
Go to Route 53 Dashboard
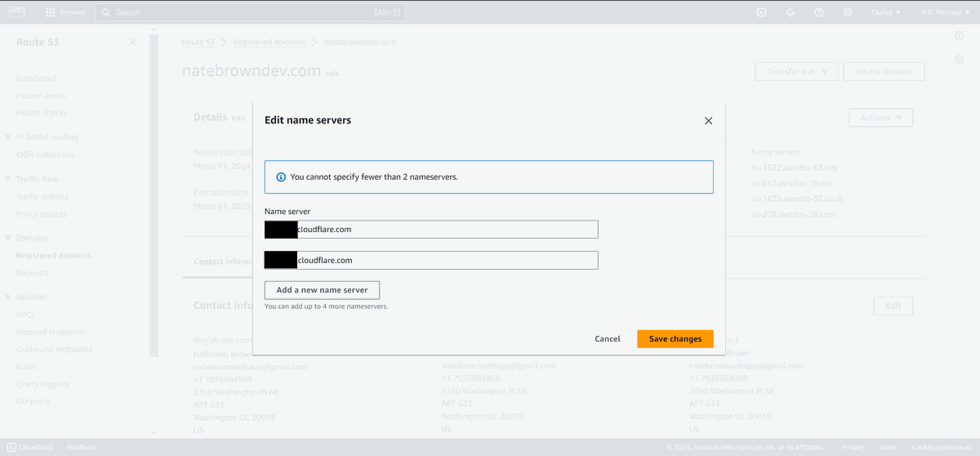click(x=36, y=78)
